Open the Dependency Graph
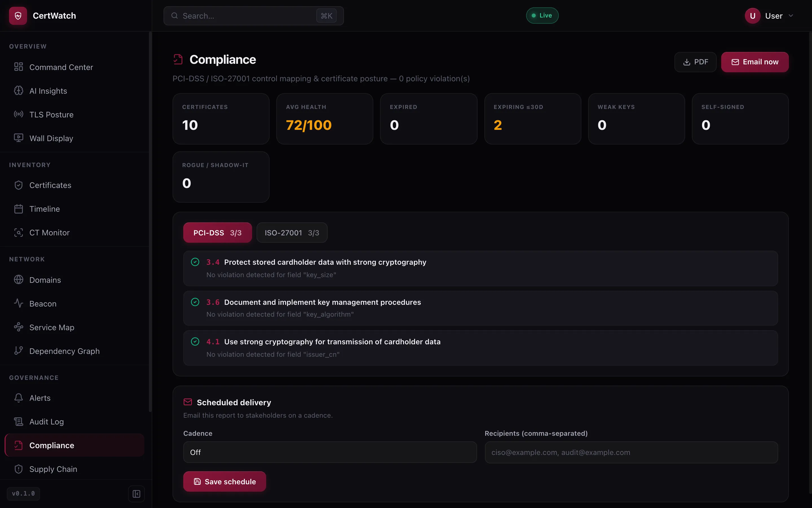 [x=74, y=351]
